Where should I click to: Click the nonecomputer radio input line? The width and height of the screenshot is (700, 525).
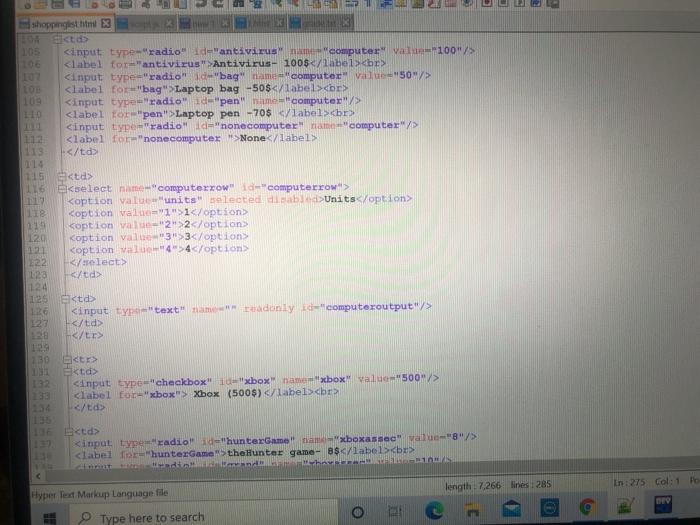(x=242, y=126)
